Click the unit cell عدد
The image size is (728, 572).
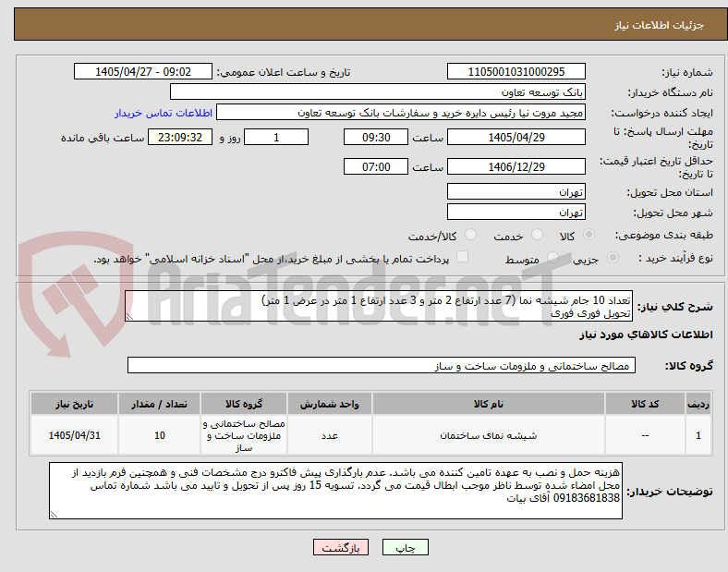click(329, 435)
